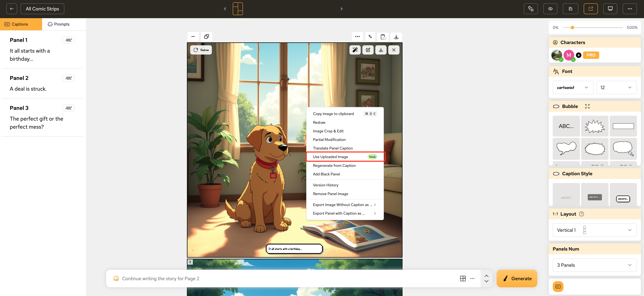644x296 pixels.
Task: Click the save icon in header
Action: point(570,9)
